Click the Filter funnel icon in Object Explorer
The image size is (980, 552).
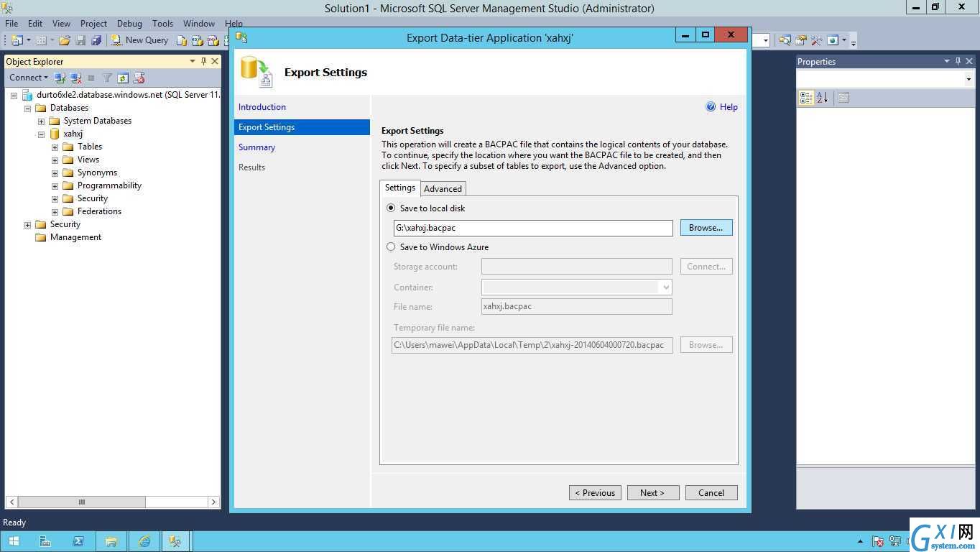pos(107,78)
